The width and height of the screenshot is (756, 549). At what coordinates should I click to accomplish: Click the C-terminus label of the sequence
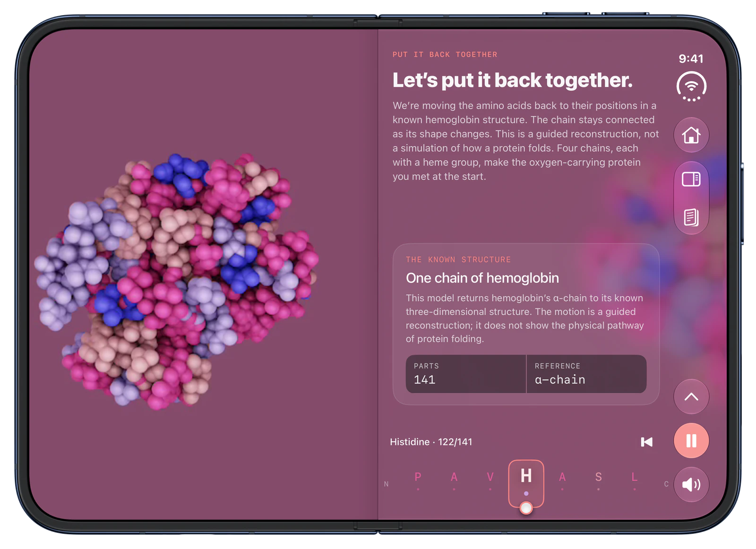point(666,484)
